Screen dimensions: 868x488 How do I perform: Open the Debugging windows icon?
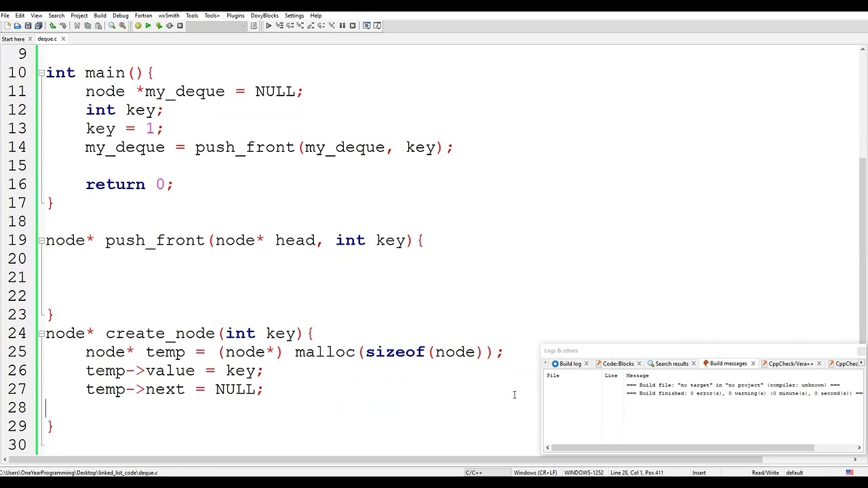(x=367, y=26)
